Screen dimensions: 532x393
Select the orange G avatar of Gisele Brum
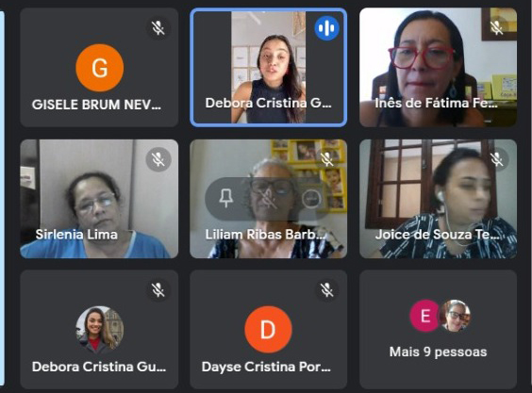(99, 68)
